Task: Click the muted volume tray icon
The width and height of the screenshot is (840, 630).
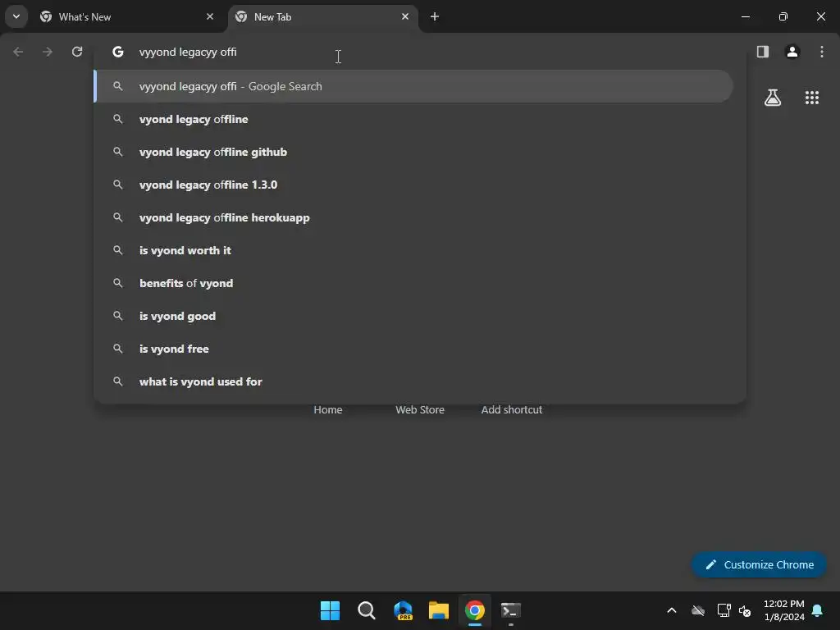Action: 745,610
